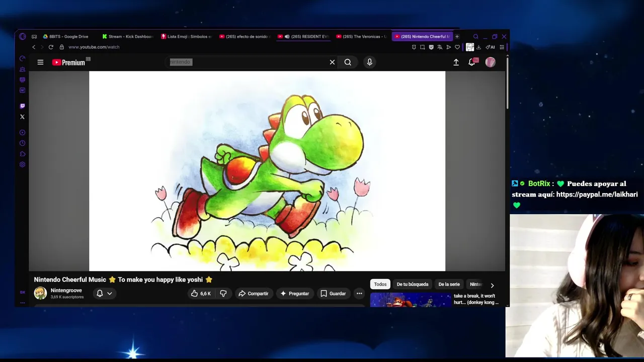Go to YouTube Premium home logo
The image size is (644, 362).
(68, 62)
